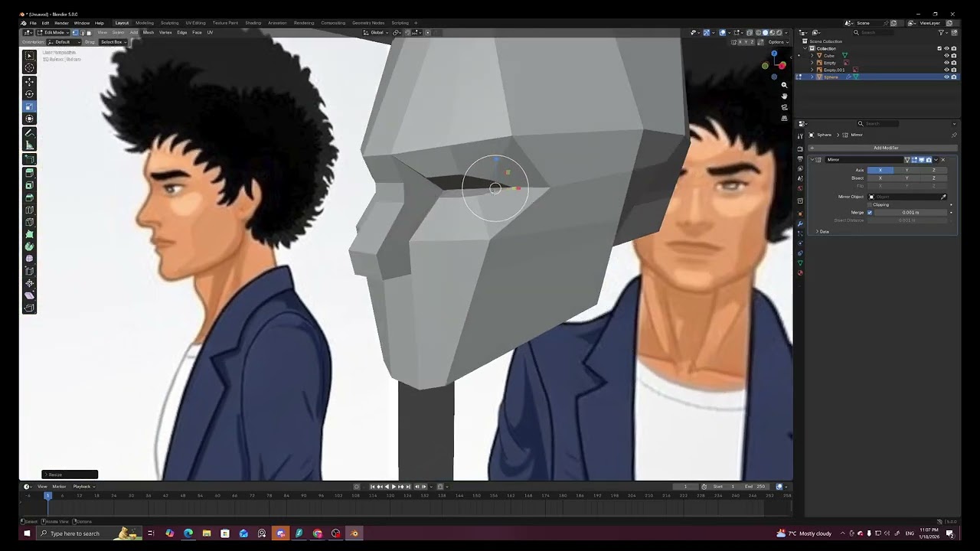This screenshot has width=980, height=551.
Task: Open the Edit Mode dropdown
Action: (x=54, y=32)
